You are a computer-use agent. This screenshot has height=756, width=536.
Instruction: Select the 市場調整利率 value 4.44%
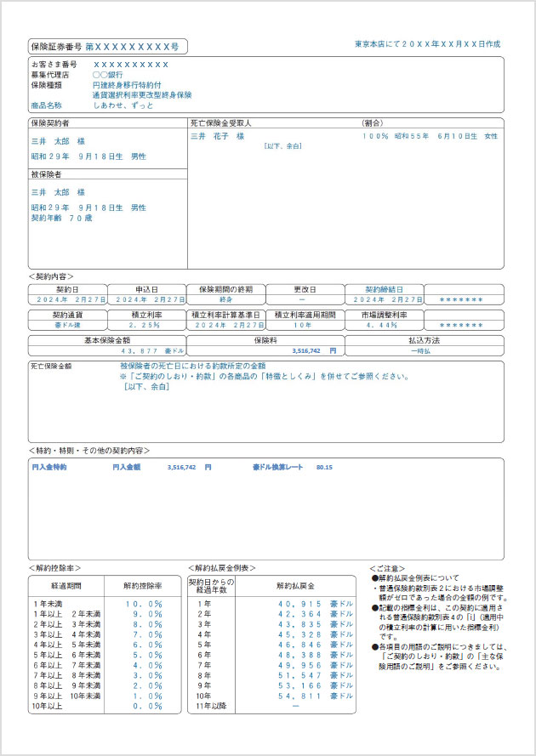point(383,325)
